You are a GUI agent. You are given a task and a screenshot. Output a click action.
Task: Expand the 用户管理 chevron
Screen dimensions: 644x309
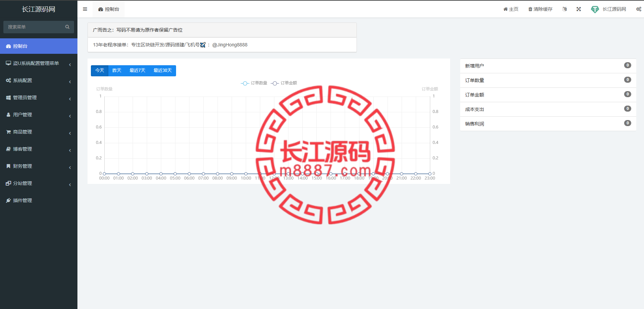70,116
